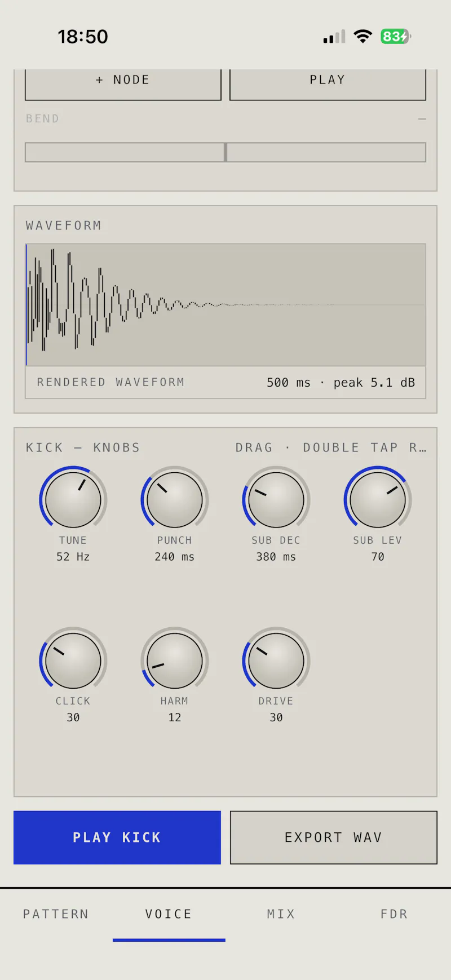The image size is (451, 980).
Task: Tap the battery indicator in status bar
Action: pos(396,37)
